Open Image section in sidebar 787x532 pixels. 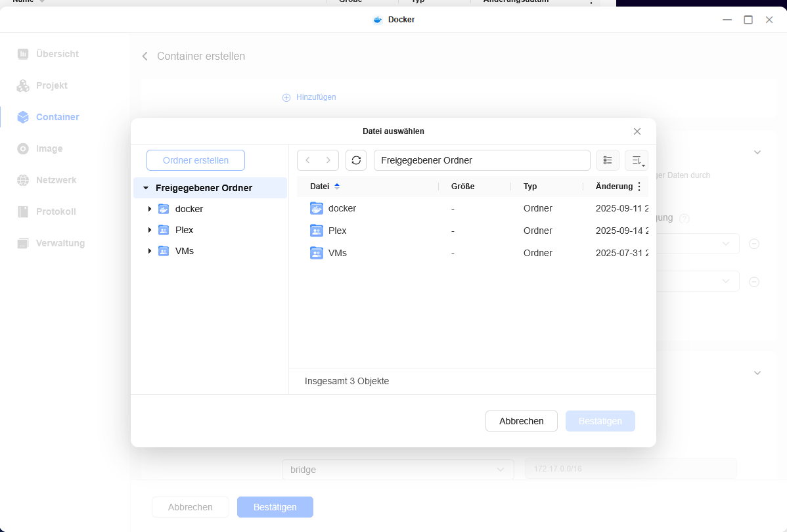39,148
